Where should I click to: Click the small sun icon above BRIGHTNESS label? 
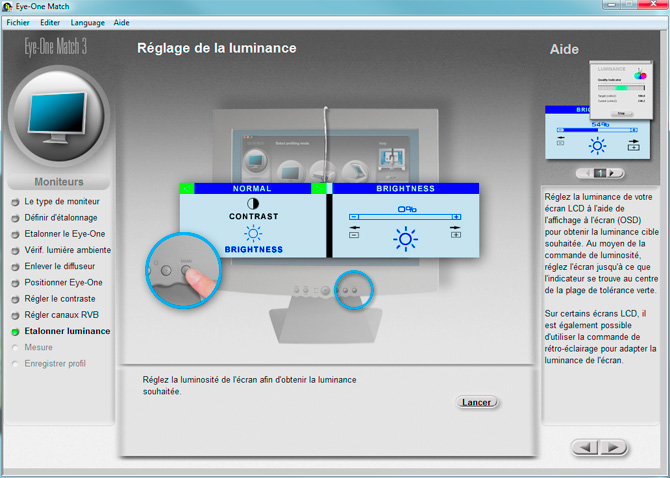[x=253, y=234]
